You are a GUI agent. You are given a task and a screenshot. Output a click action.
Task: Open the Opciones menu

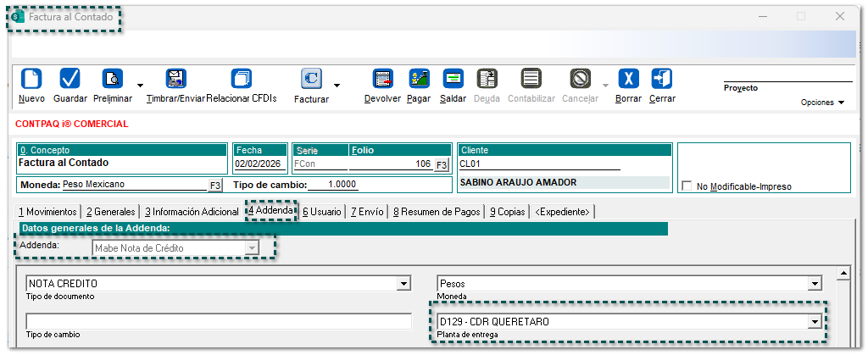tap(822, 103)
